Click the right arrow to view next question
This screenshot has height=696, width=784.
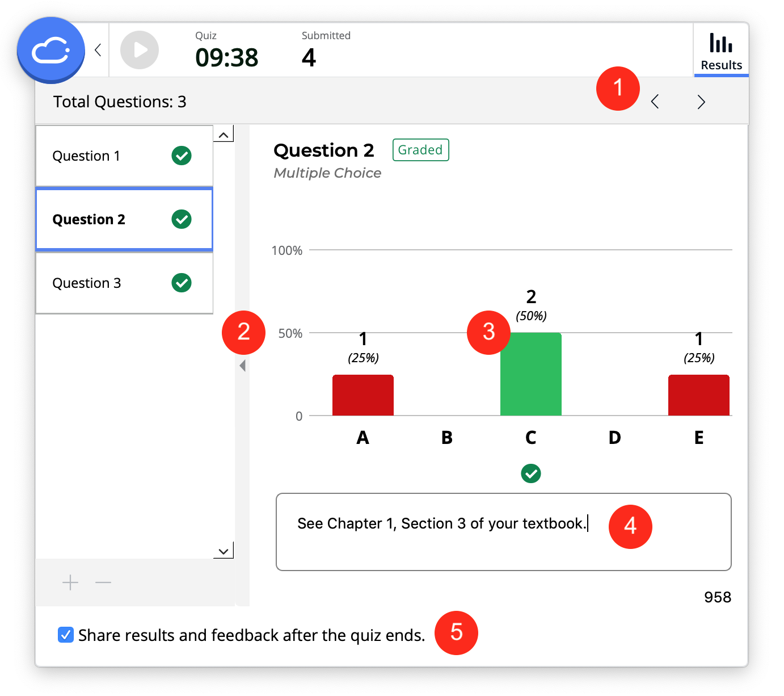[x=701, y=102]
